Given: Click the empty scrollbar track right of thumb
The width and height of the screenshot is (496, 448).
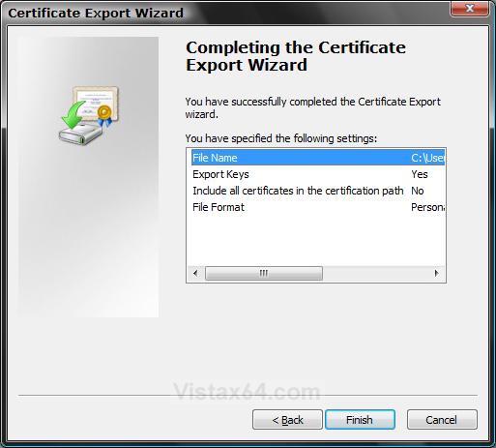Looking at the screenshot, I should tap(376, 273).
